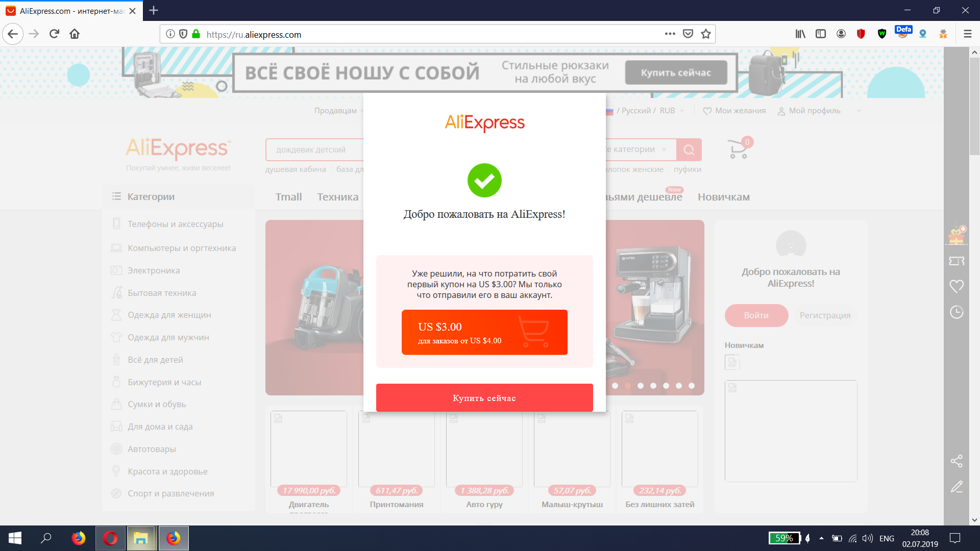Select the last carousel slide dot

coord(692,386)
